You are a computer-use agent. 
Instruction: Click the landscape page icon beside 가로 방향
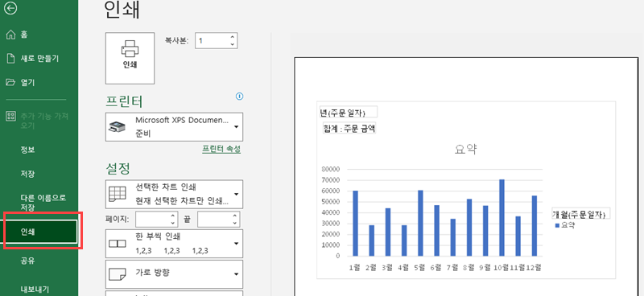117,273
